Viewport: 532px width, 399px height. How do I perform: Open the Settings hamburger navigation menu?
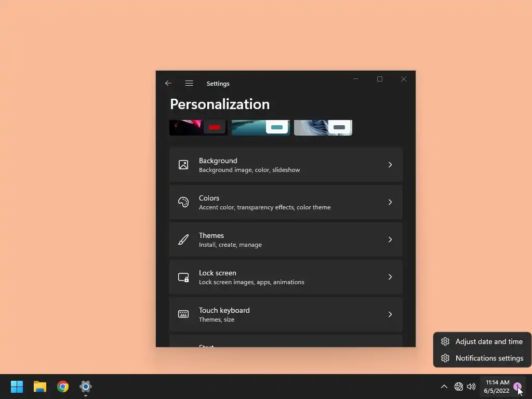[x=189, y=83]
